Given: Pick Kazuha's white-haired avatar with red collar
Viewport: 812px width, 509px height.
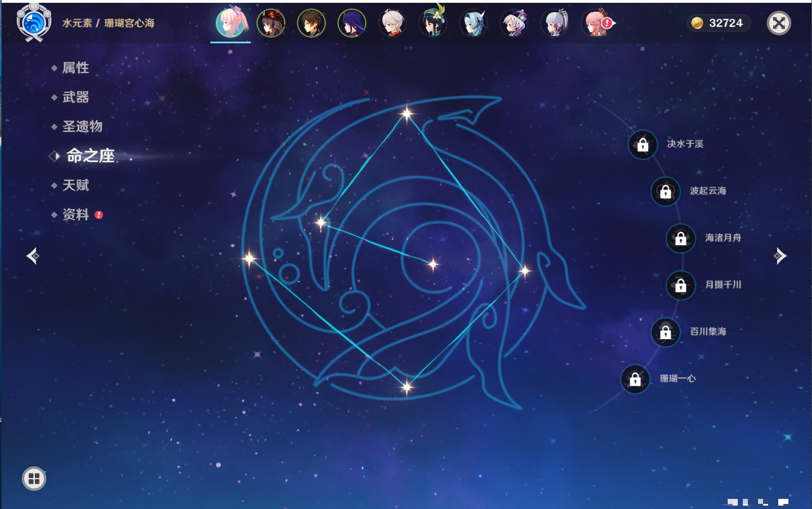Looking at the screenshot, I should [x=393, y=23].
